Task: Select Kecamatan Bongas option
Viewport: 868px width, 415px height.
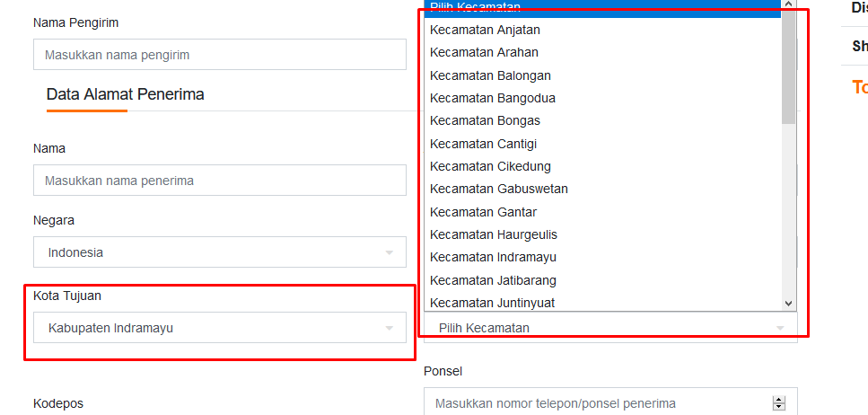Action: point(485,120)
